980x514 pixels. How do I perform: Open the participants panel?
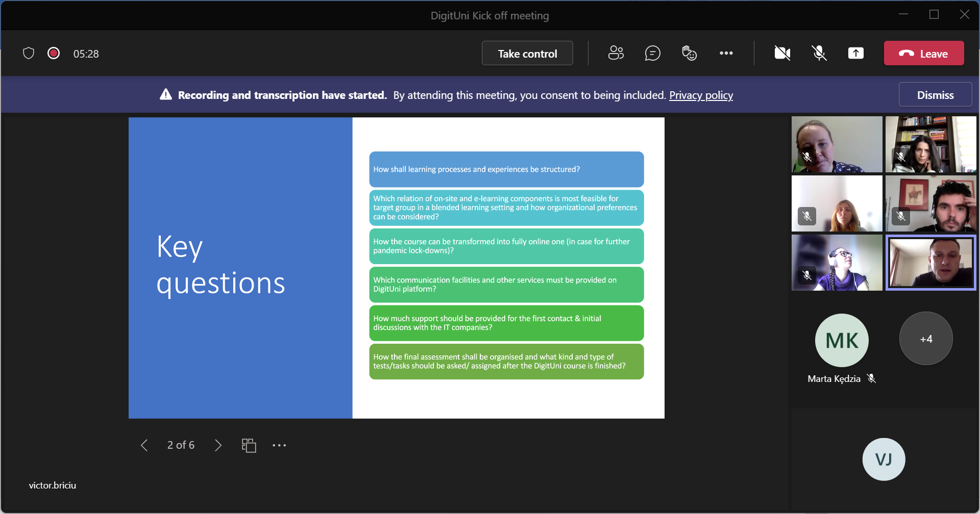[x=616, y=53]
